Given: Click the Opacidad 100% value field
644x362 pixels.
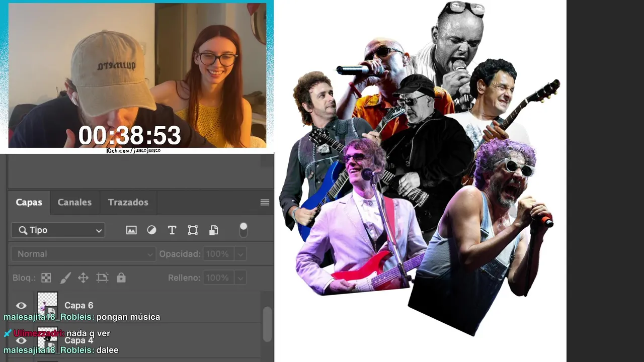Looking at the screenshot, I should tap(218, 254).
